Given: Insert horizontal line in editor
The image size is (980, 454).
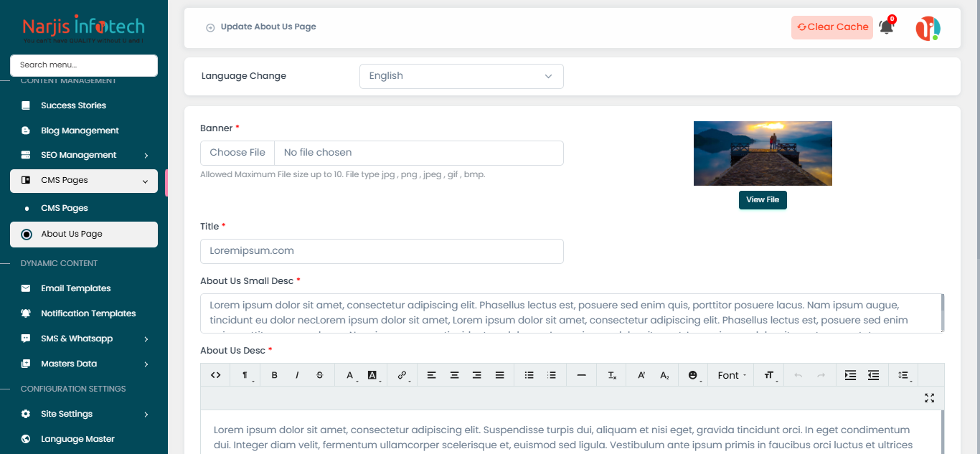Looking at the screenshot, I should [x=582, y=375].
